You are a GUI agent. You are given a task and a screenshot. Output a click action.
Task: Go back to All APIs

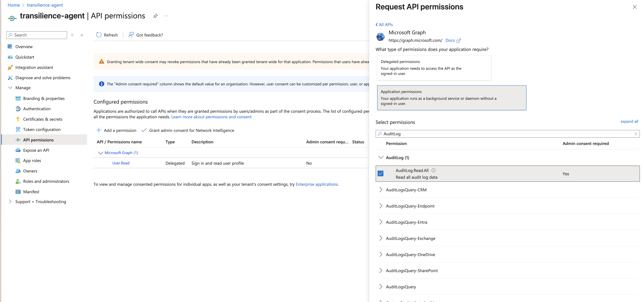point(384,24)
